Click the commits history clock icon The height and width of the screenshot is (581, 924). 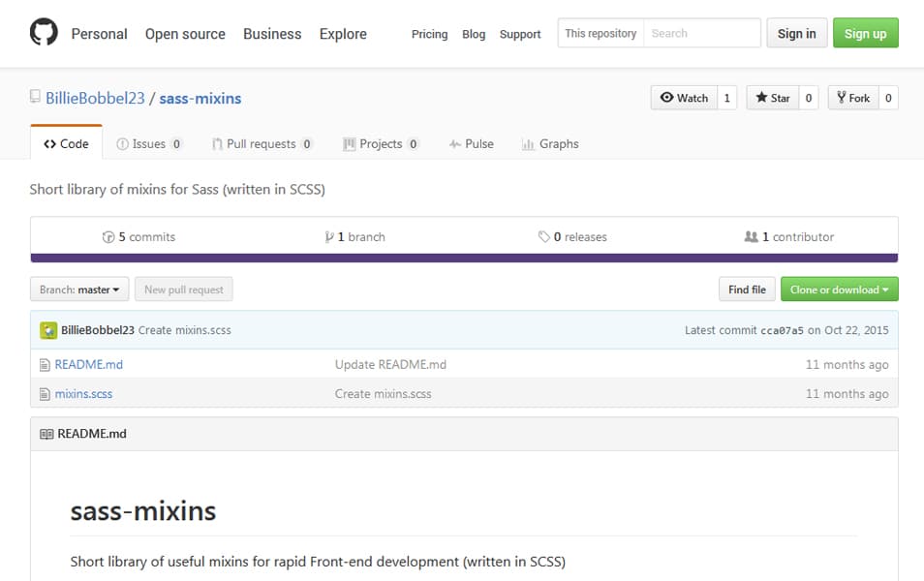coord(108,237)
